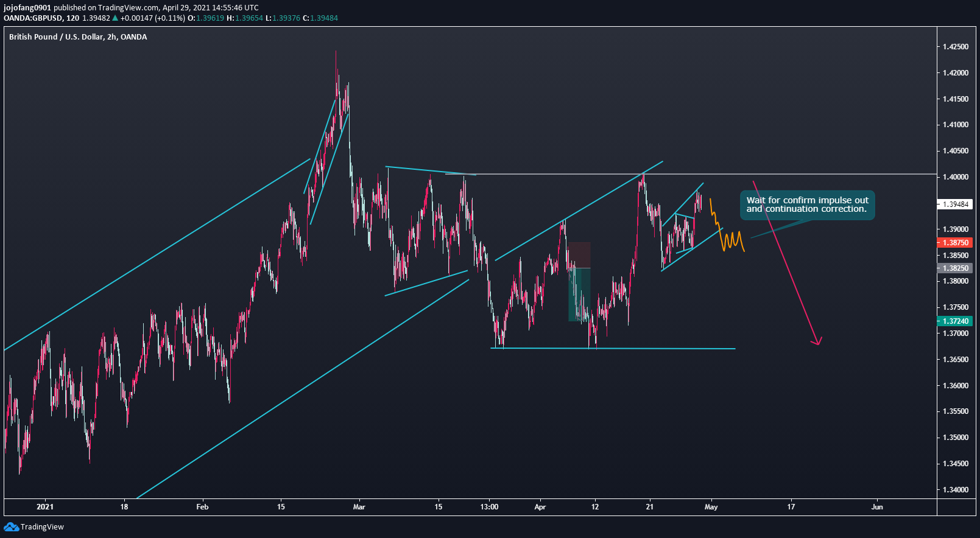This screenshot has width=980, height=538.
Task: Click the Feb time axis label
Action: (202, 506)
